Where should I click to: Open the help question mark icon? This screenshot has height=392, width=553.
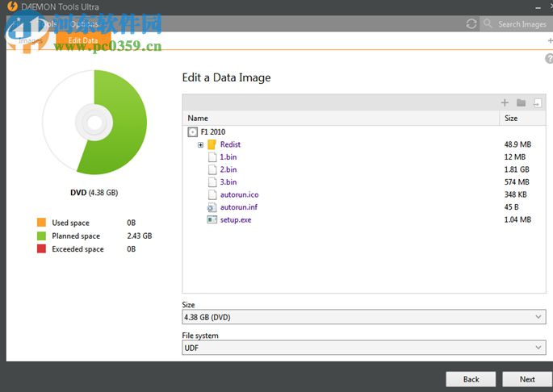pos(549,59)
